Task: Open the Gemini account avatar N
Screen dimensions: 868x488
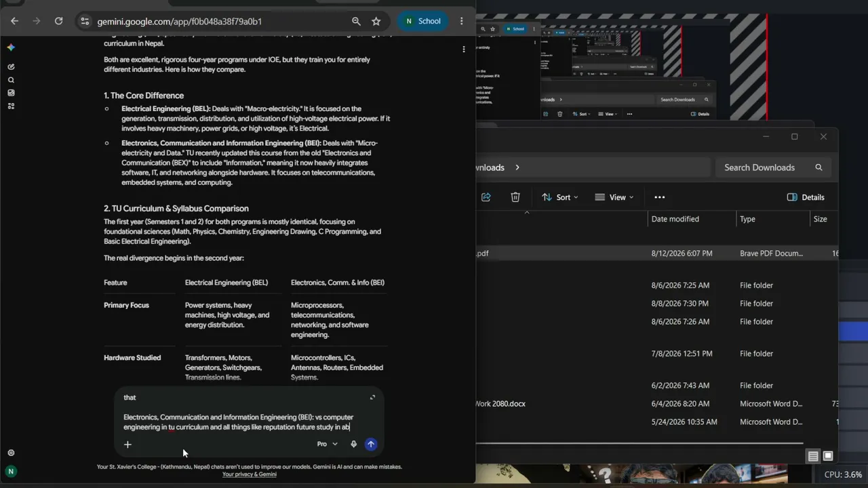Action: pos(11,471)
